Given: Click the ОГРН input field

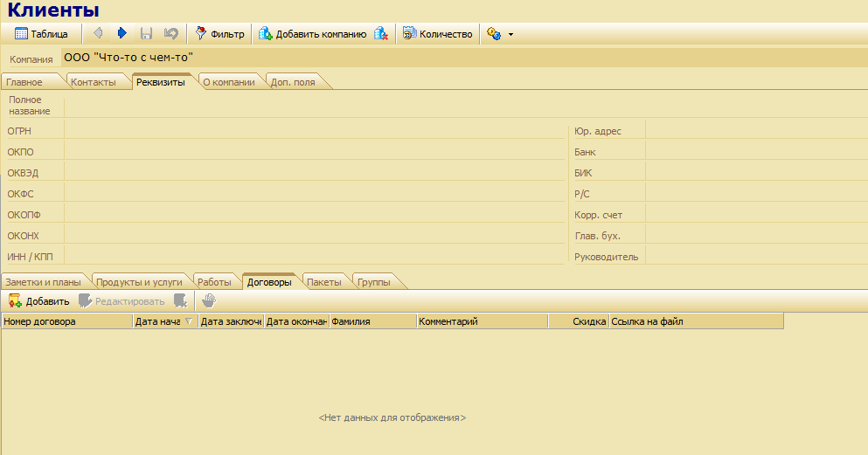Looking at the screenshot, I should [x=315, y=131].
